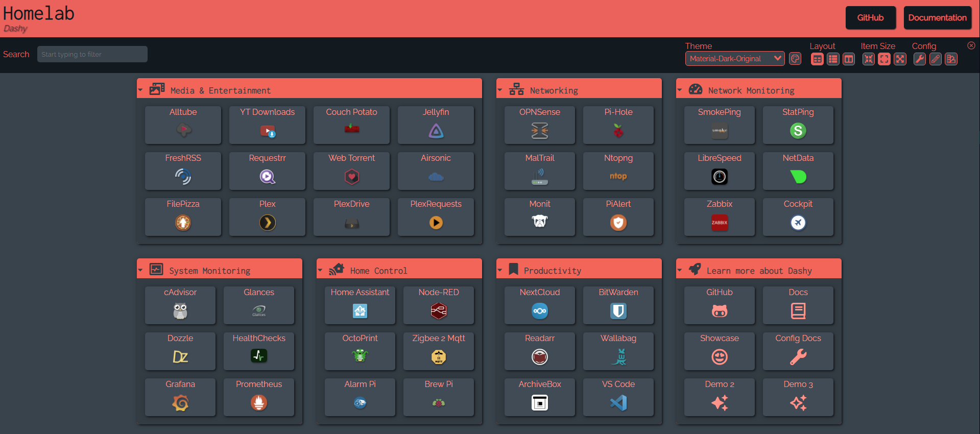Image resolution: width=980 pixels, height=434 pixels.
Task: Click the design swatch icon under Config
Action: click(951, 59)
